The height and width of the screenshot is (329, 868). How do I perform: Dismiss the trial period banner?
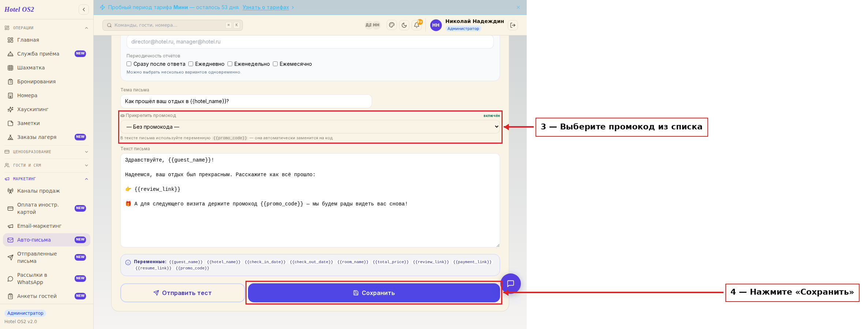point(518,7)
